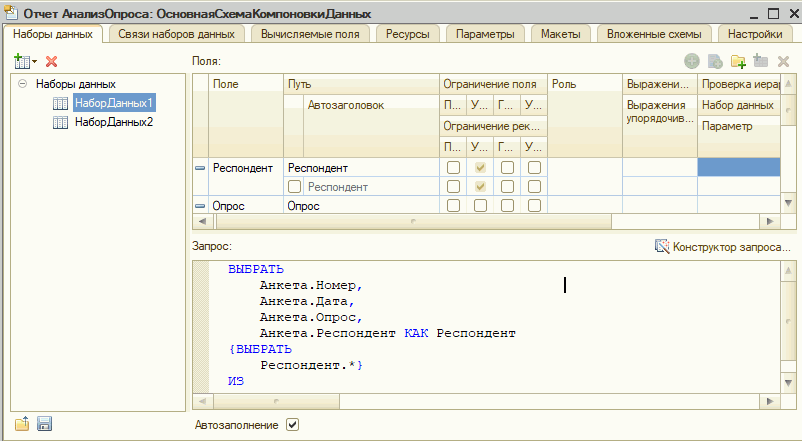The image size is (802, 441).
Task: Open the Параметры tab
Action: [x=485, y=34]
